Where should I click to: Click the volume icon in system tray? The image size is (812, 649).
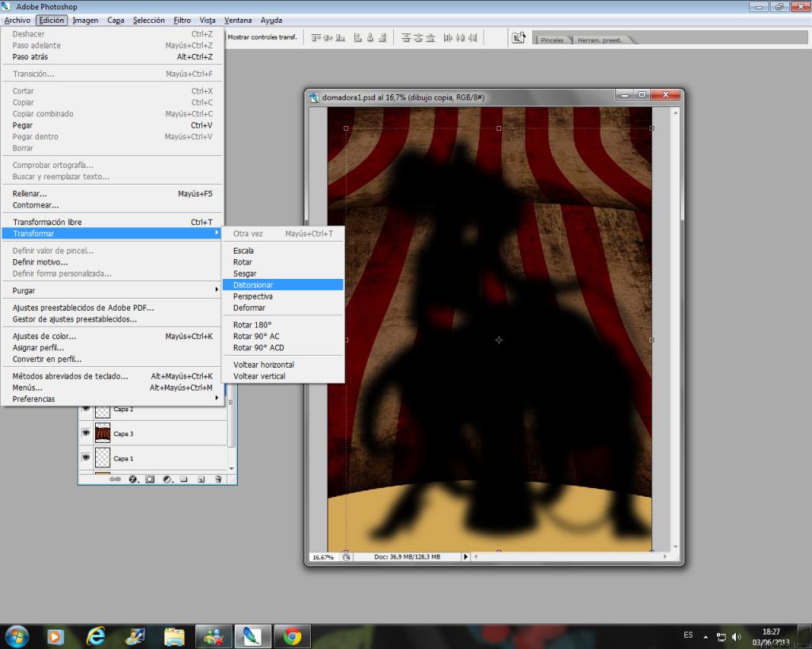(x=737, y=636)
